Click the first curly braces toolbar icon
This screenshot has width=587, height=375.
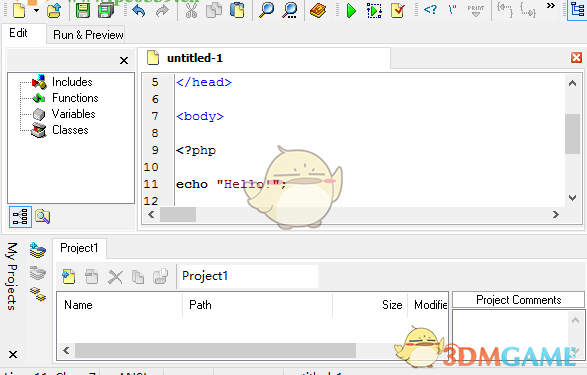coord(505,9)
